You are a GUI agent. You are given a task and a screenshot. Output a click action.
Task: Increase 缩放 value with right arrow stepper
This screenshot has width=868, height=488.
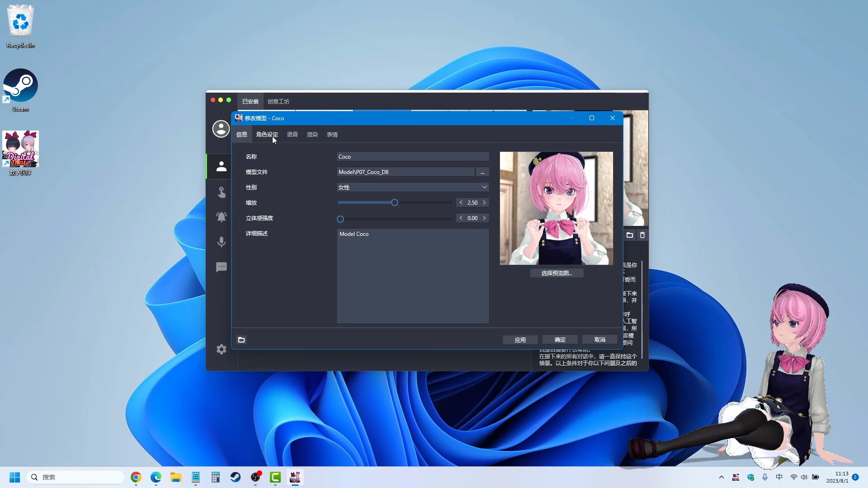click(x=485, y=202)
